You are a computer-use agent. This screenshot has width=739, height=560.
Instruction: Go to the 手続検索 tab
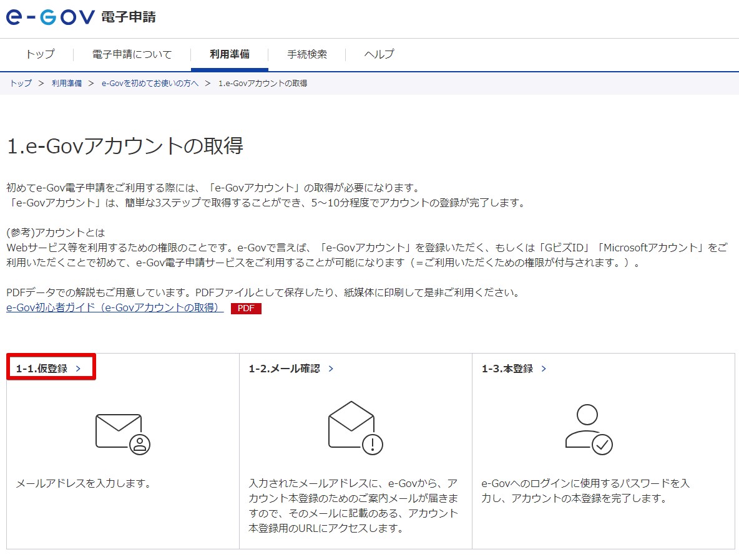(x=307, y=54)
